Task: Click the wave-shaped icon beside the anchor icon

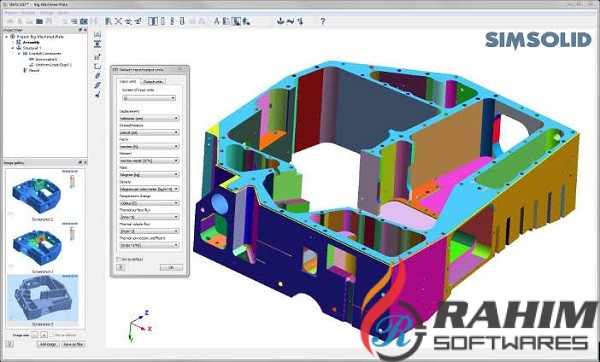Action: point(290,21)
